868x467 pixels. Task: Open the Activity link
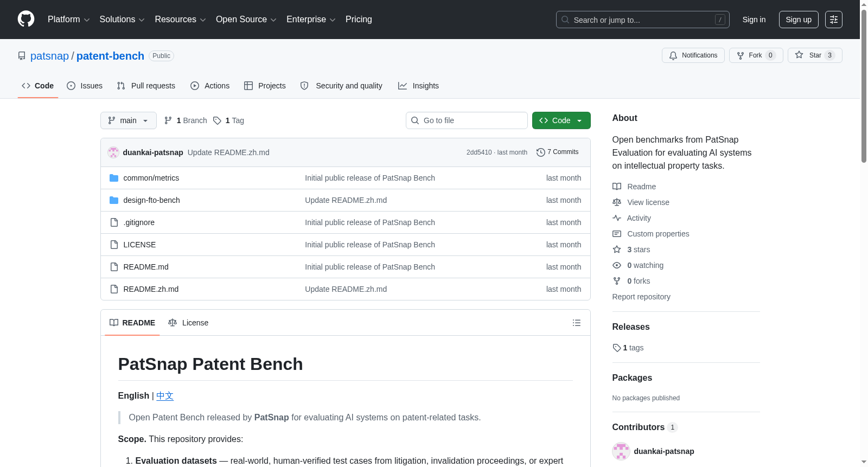point(631,218)
